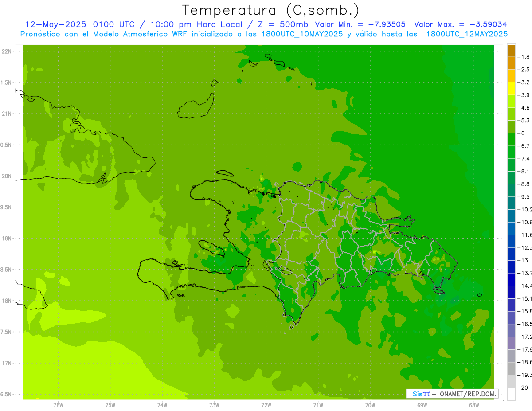
Task: Click the '-3.2' colorbar value
Action: coord(524,82)
